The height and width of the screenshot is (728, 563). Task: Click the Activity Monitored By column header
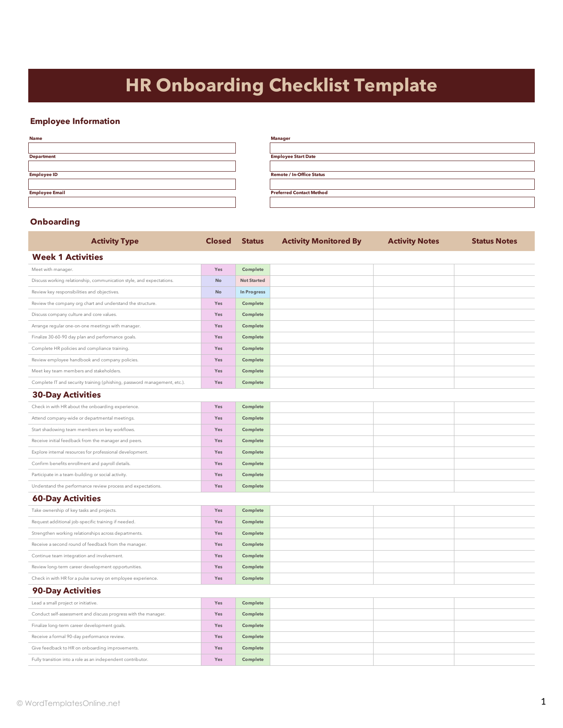point(321,241)
